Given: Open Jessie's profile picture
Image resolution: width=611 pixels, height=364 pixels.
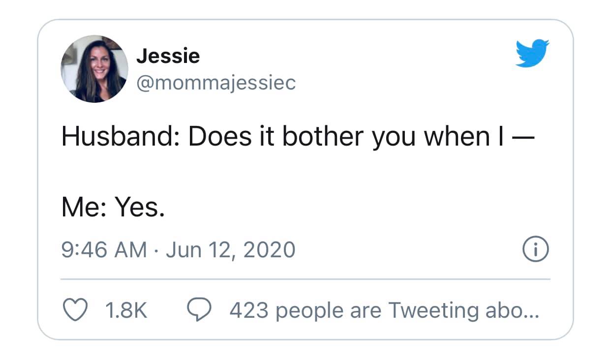Looking at the screenshot, I should (x=94, y=69).
